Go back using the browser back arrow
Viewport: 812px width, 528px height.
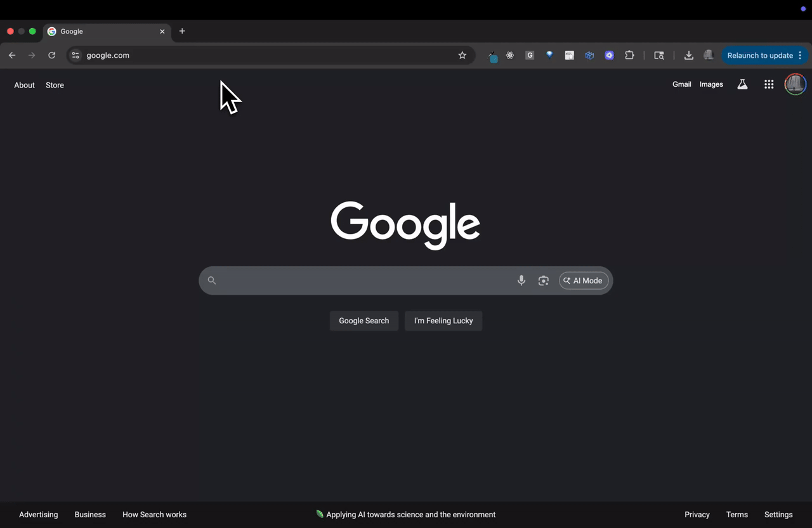12,55
